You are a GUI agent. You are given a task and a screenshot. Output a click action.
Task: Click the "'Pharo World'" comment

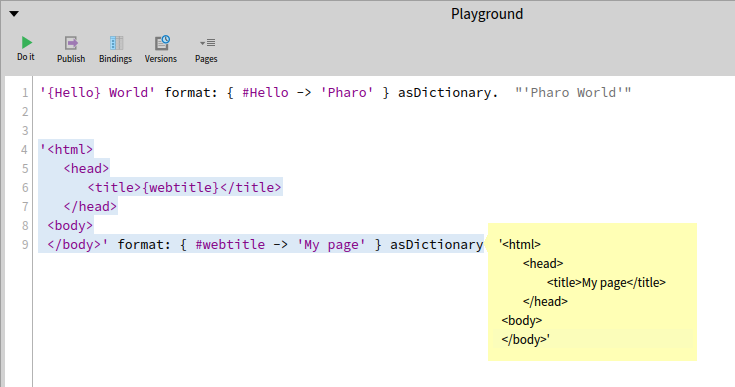click(573, 92)
